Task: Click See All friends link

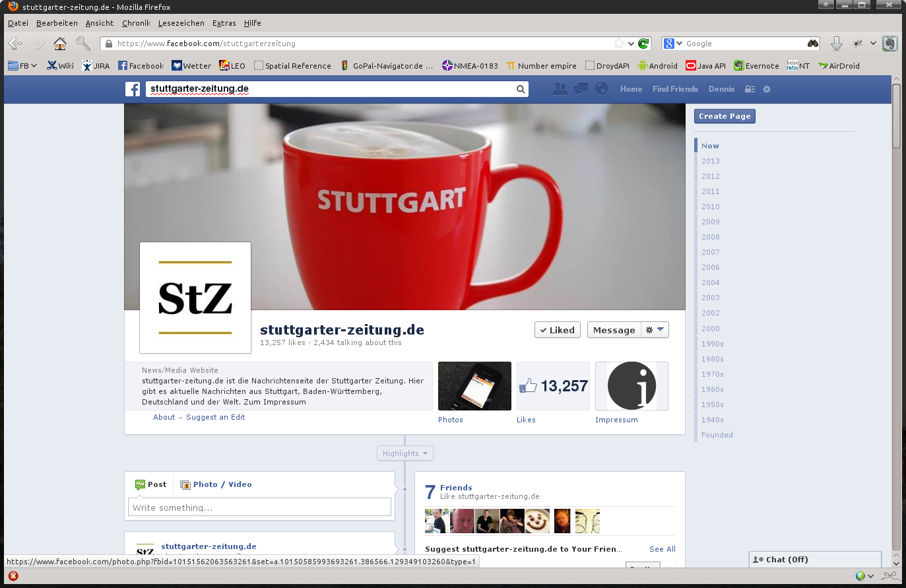Action: click(x=663, y=549)
